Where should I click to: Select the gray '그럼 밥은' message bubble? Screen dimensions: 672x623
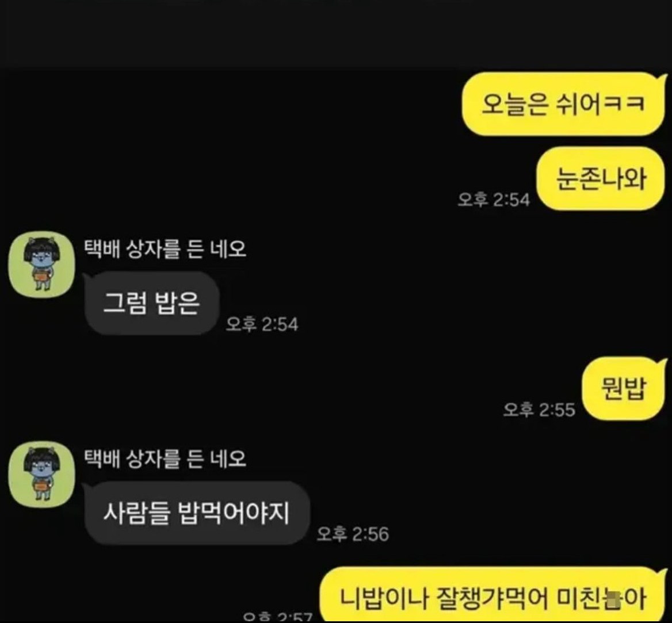(152, 303)
